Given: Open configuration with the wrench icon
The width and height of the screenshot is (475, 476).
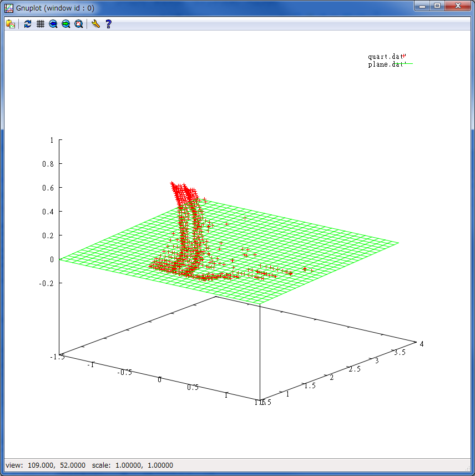Looking at the screenshot, I should coord(95,24).
